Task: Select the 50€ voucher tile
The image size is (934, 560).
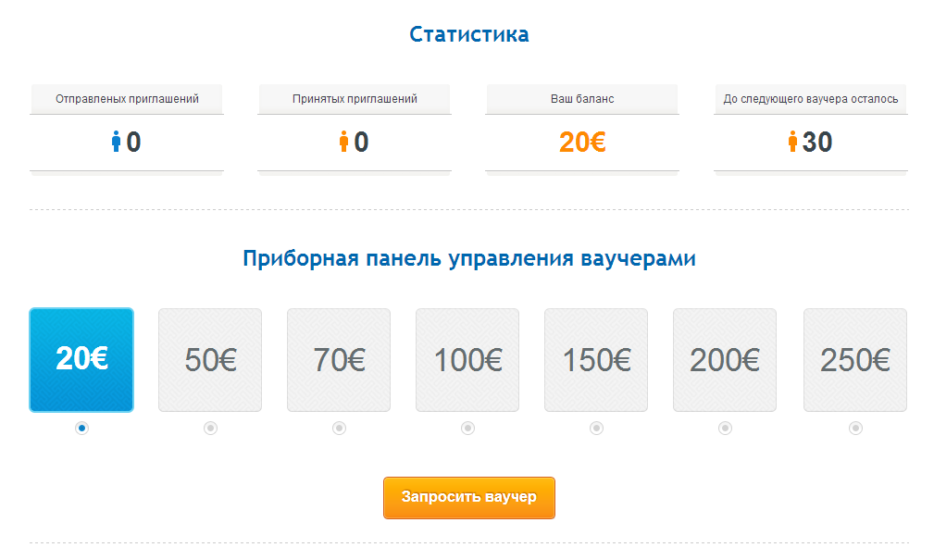Action: coord(210,360)
